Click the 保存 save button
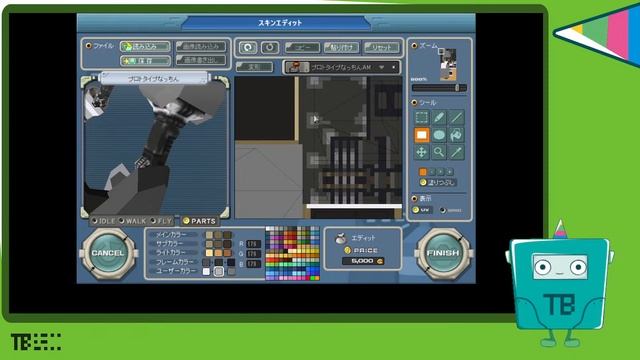The width and height of the screenshot is (640, 360). (x=145, y=61)
